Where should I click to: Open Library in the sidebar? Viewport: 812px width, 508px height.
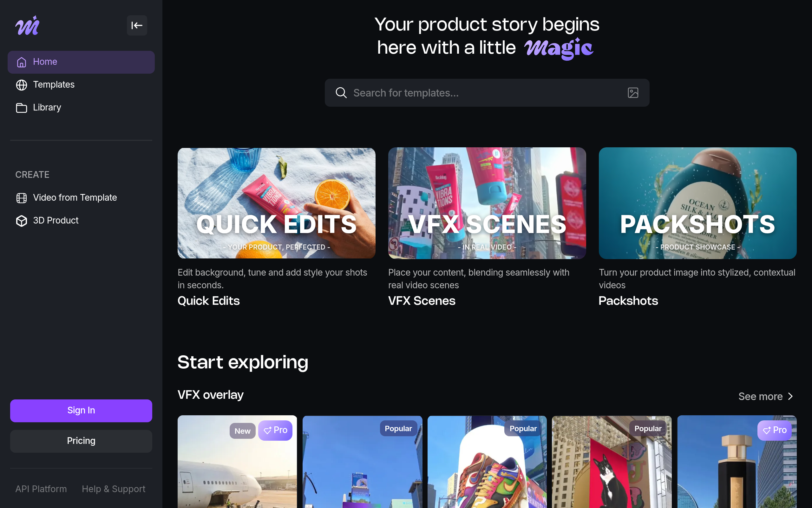(x=81, y=108)
